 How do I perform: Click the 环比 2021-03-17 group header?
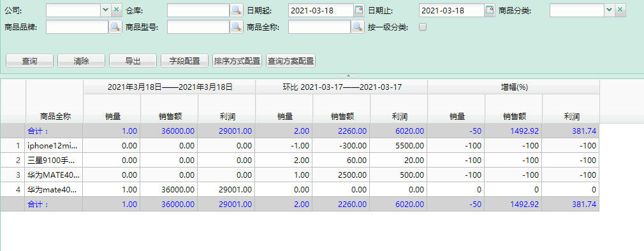click(342, 87)
